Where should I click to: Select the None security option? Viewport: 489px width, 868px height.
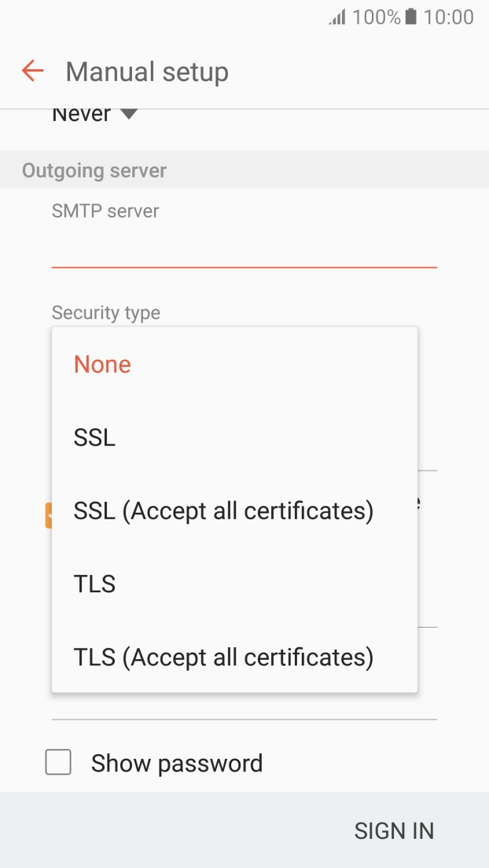(x=101, y=364)
